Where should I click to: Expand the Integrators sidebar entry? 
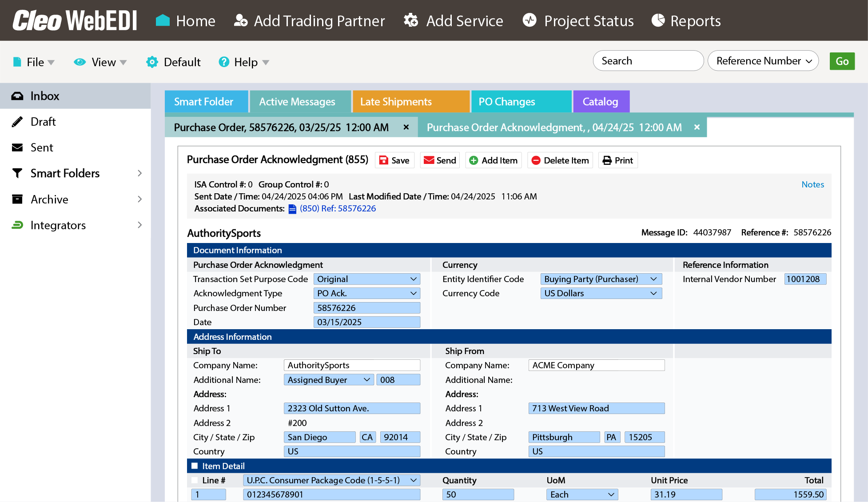[x=140, y=225]
